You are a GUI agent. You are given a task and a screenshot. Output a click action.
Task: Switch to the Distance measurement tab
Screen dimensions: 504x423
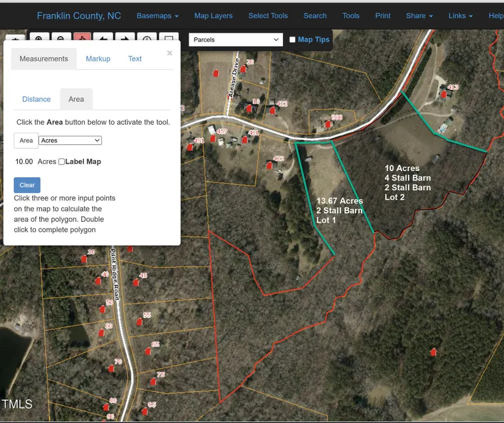click(37, 99)
